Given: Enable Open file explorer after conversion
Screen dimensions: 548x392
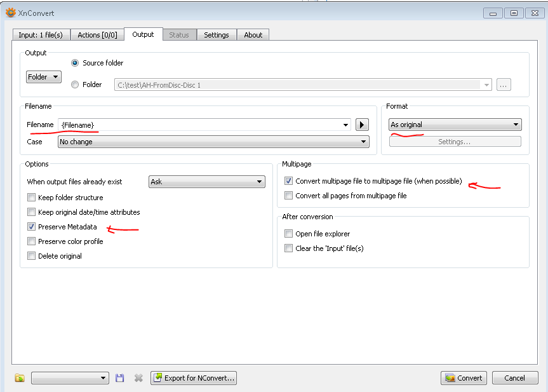Looking at the screenshot, I should tap(288, 234).
